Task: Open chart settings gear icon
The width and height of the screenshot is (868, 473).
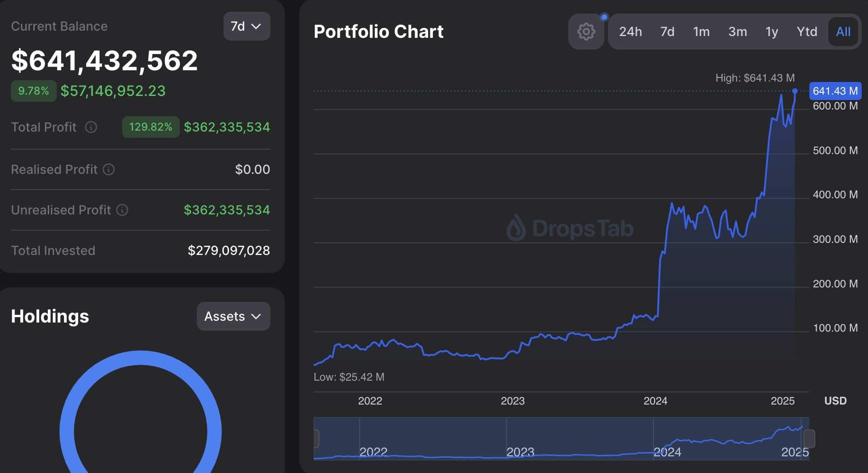Action: [586, 32]
